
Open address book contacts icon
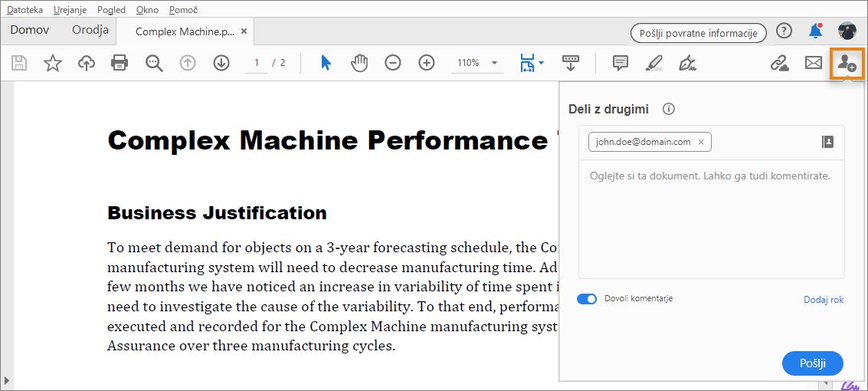tap(827, 142)
